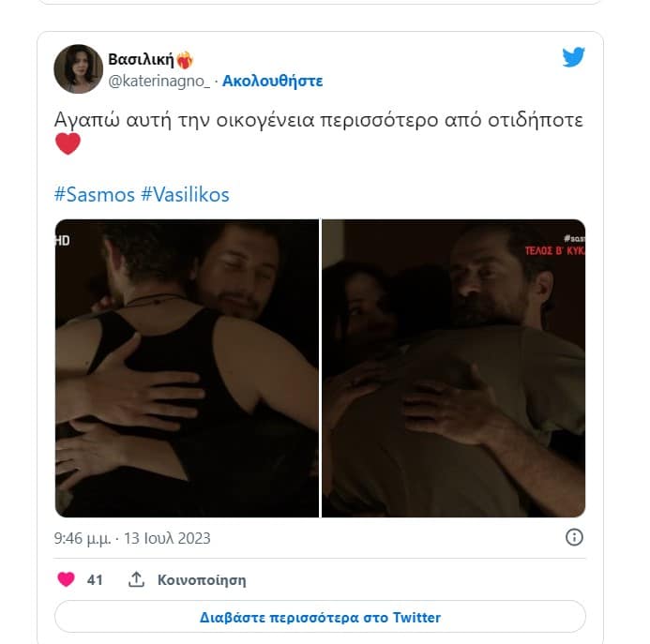650x644 pixels.
Task: Click the @katerinagno_ handle
Action: 159,82
